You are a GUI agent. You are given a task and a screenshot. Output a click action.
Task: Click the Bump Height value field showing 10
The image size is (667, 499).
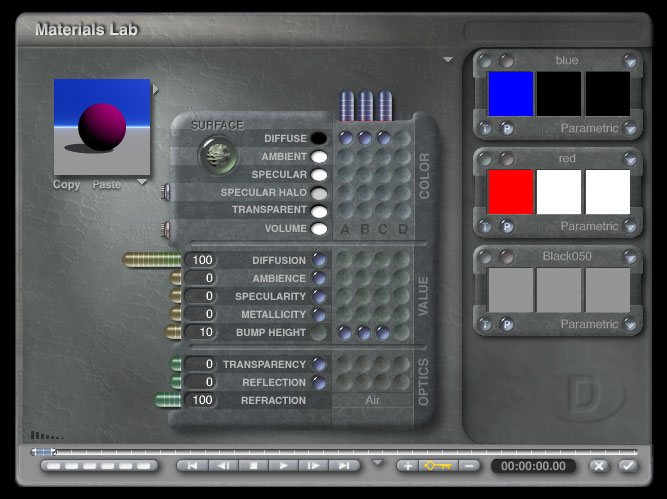(200, 332)
